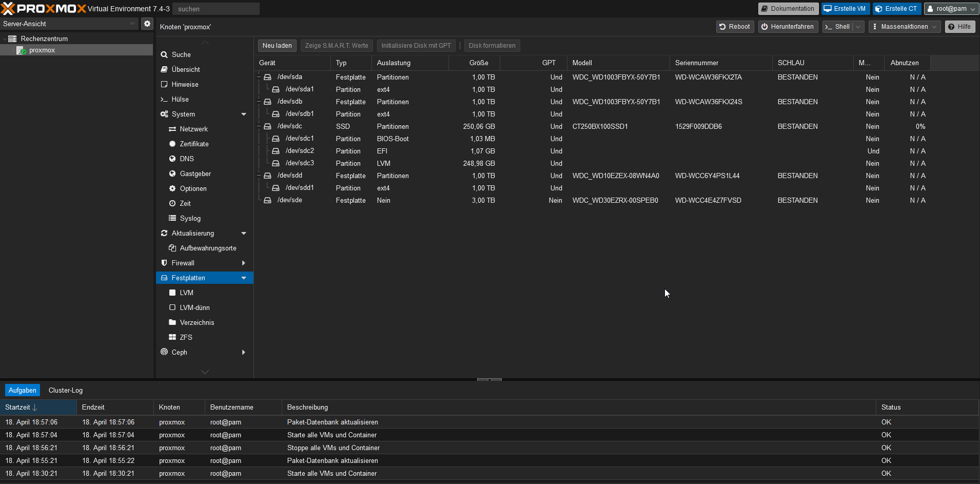Click the Zertifikate badge icon
The width and height of the screenshot is (980, 484).
[x=172, y=144]
